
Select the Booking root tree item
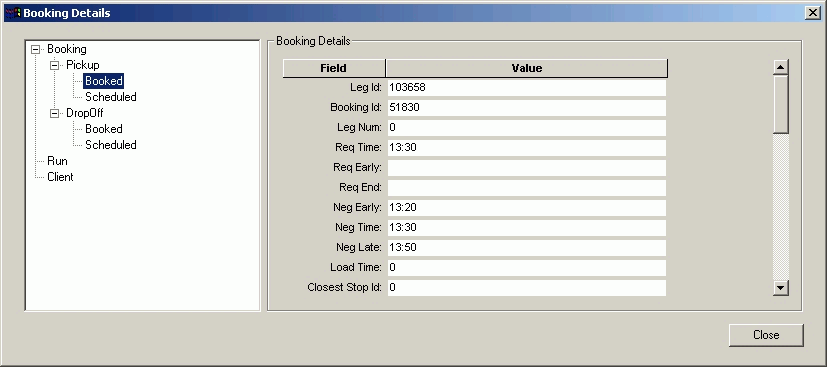click(x=67, y=49)
